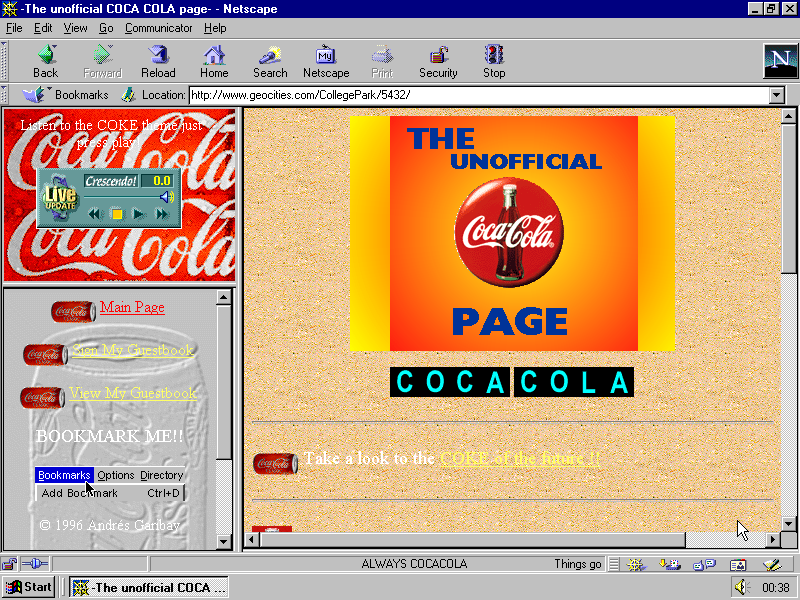
Task: Go to the Home page
Action: click(x=214, y=61)
